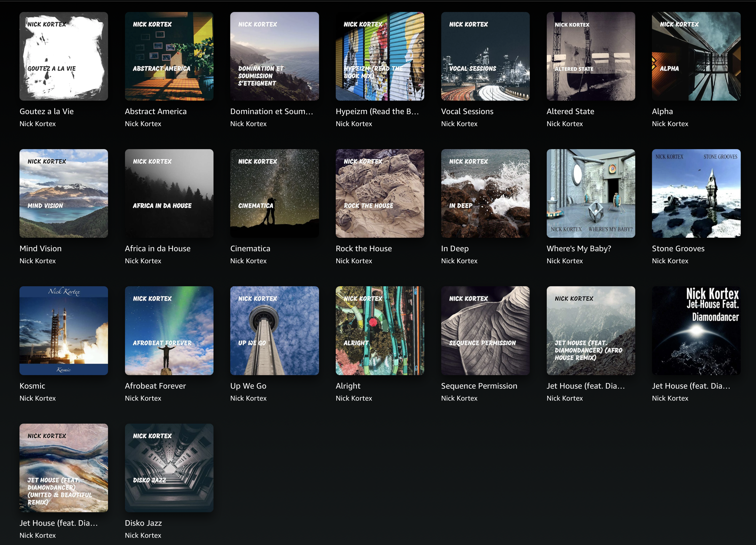This screenshot has width=756, height=545.
Task: Open the Disko Jazz album artwork
Action: point(169,468)
